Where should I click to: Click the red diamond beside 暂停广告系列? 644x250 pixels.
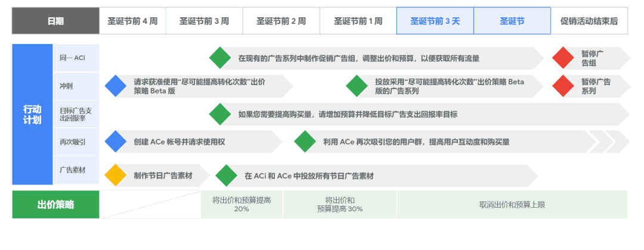pos(563,86)
